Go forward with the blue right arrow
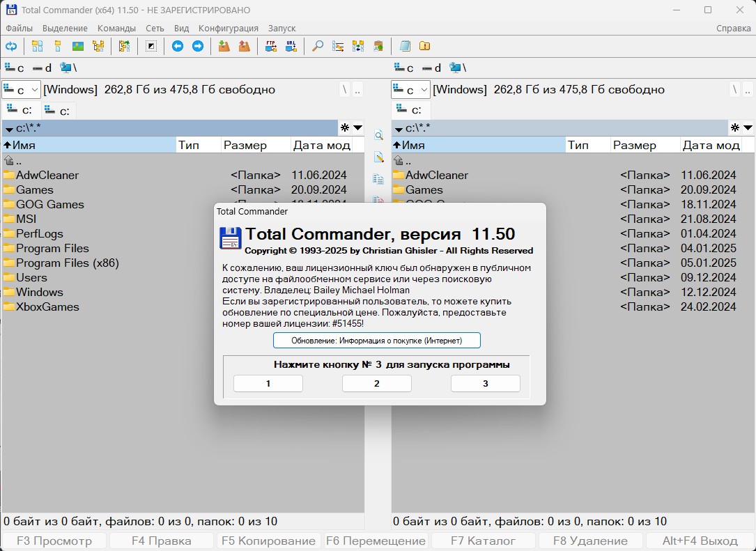756x551 pixels. pyautogui.click(x=198, y=46)
